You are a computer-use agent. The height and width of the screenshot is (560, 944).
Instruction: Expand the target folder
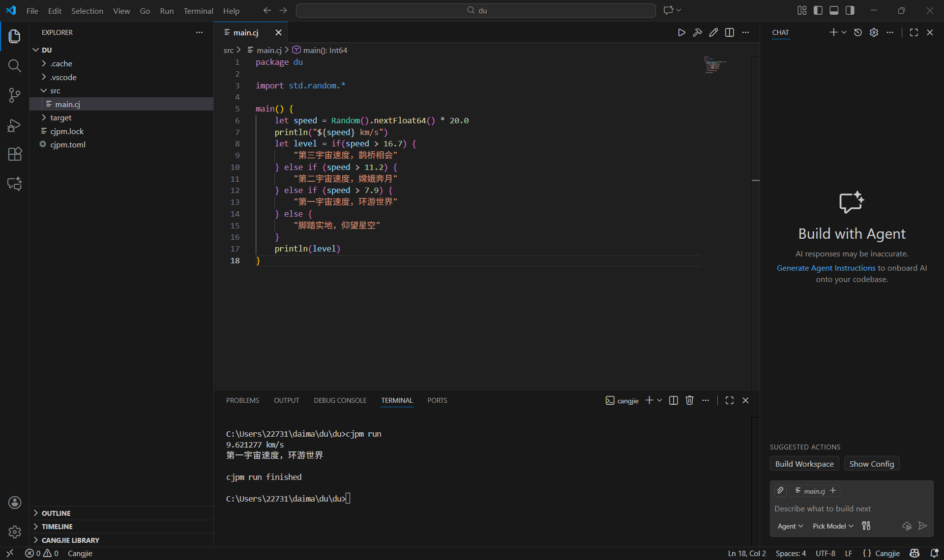[x=61, y=118]
